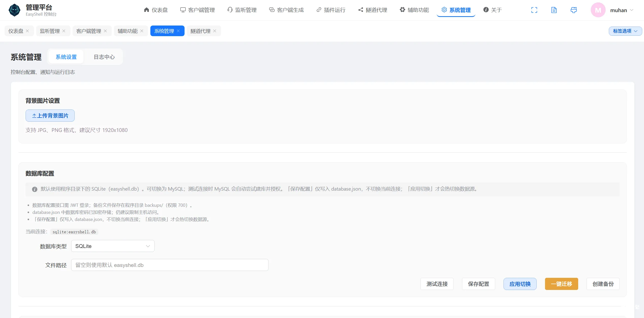Open the 数据库类型 SQLite dropdown
644x318 pixels.
click(x=113, y=246)
